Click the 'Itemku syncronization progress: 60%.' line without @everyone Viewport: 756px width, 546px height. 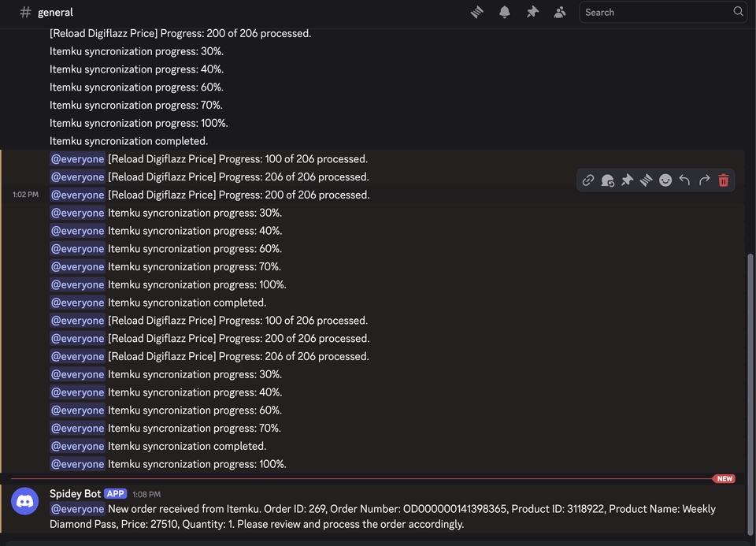(x=136, y=87)
